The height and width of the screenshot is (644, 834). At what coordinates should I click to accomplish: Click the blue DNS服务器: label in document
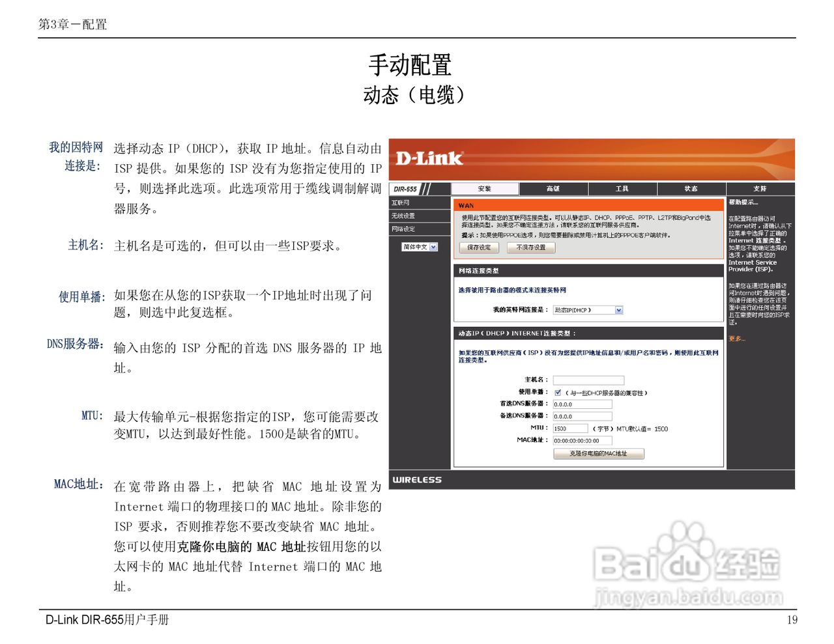coord(76,344)
